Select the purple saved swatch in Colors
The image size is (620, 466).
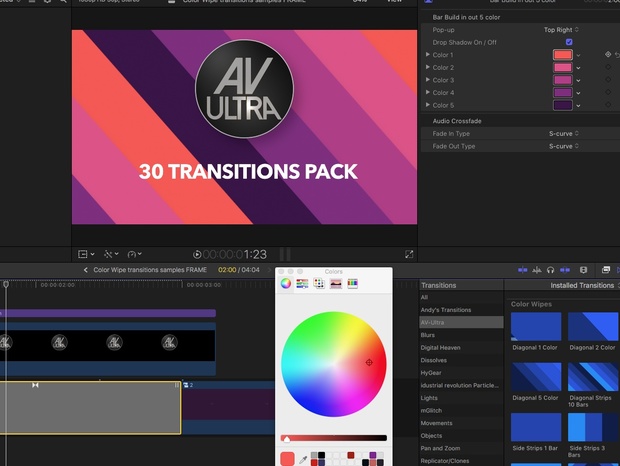click(x=372, y=455)
